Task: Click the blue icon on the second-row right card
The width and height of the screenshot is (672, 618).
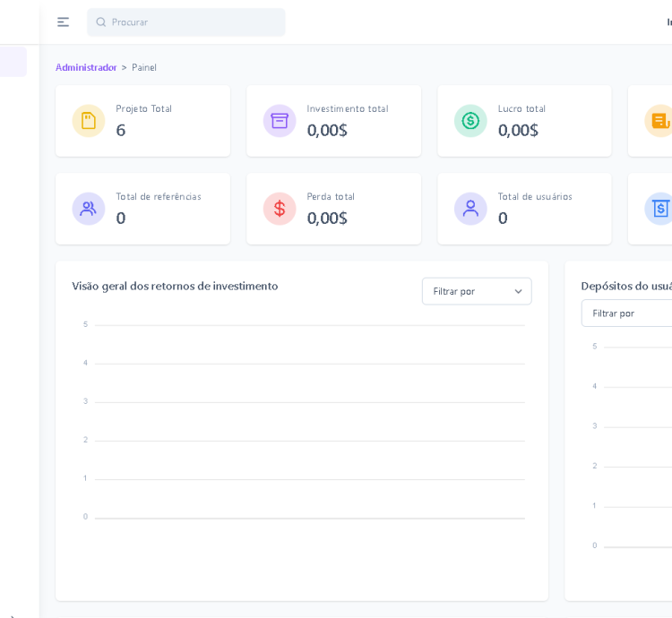Action: click(659, 209)
